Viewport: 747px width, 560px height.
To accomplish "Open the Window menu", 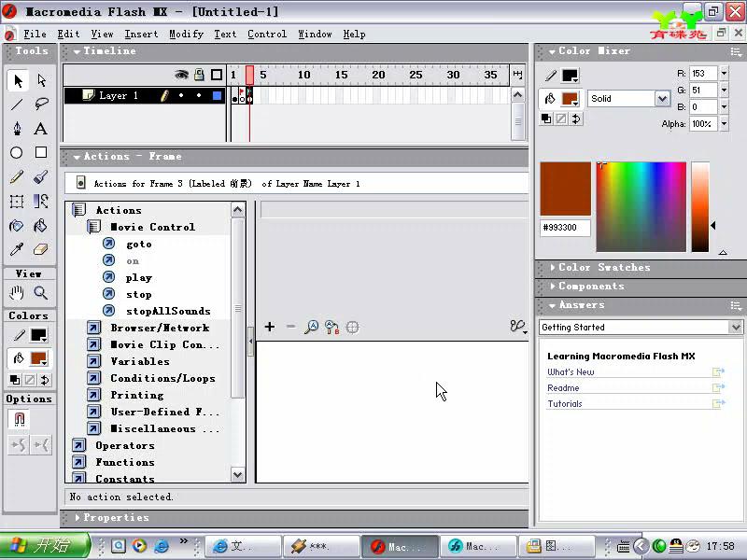I will pos(315,34).
